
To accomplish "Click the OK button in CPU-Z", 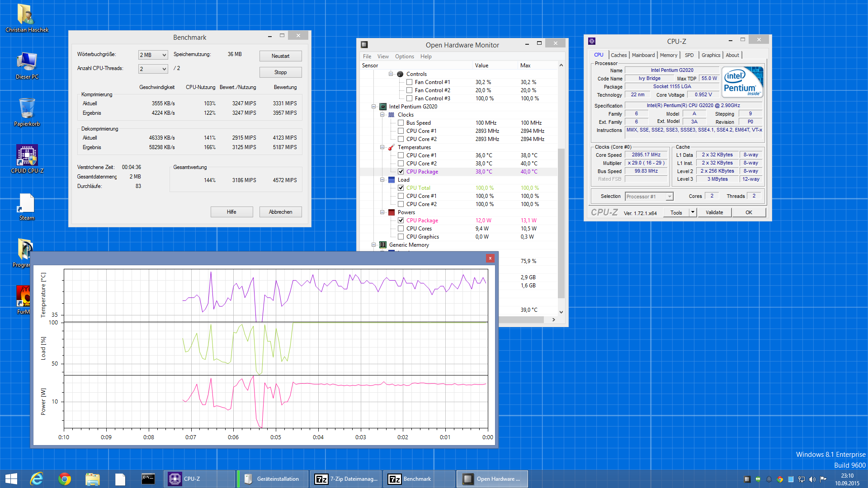I will click(749, 212).
